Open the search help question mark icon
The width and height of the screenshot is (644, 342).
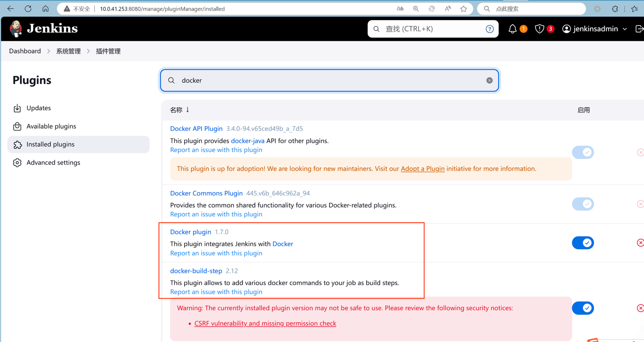click(490, 29)
